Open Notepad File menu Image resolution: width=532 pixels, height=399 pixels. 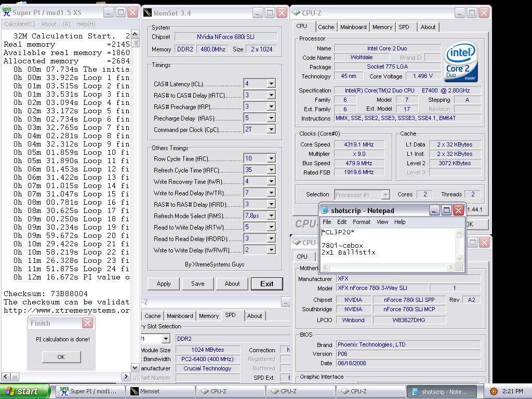tap(327, 222)
